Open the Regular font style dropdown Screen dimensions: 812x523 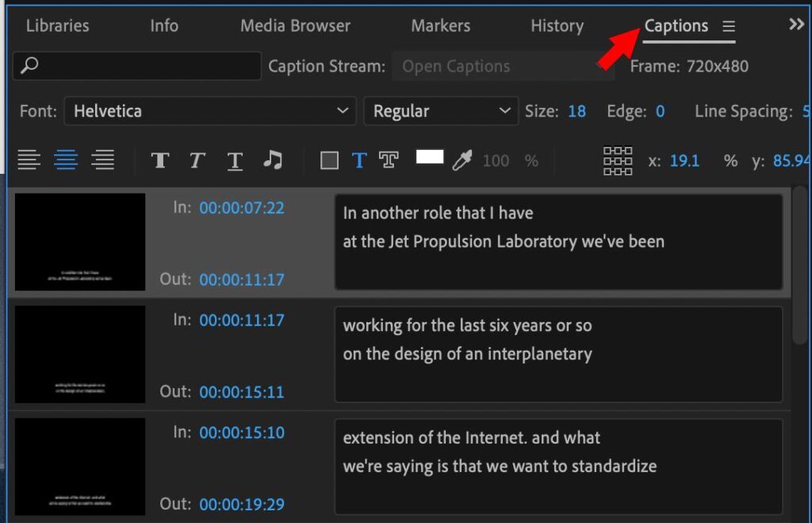[x=441, y=111]
